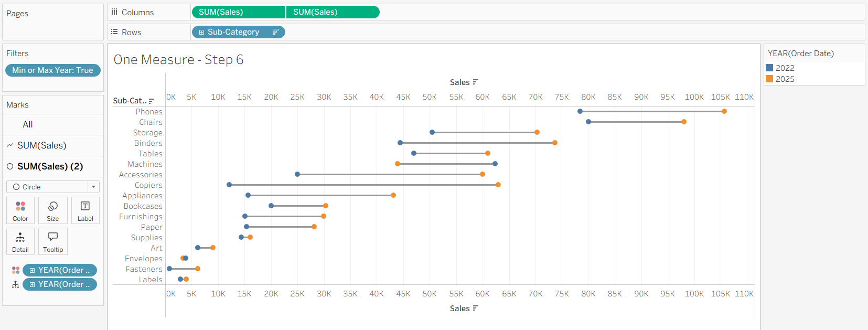Select the SUM(Sales) line marks tab
868x330 pixels.
[x=42, y=145]
